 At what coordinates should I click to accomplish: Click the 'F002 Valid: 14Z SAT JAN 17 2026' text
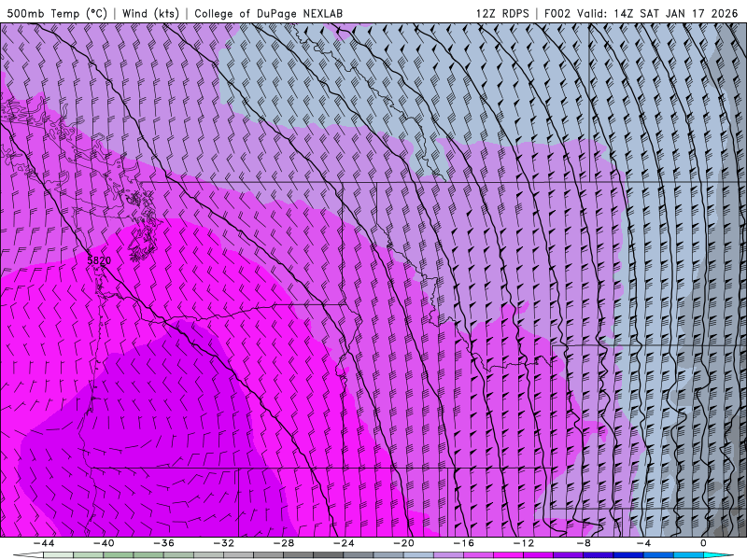[x=641, y=13]
